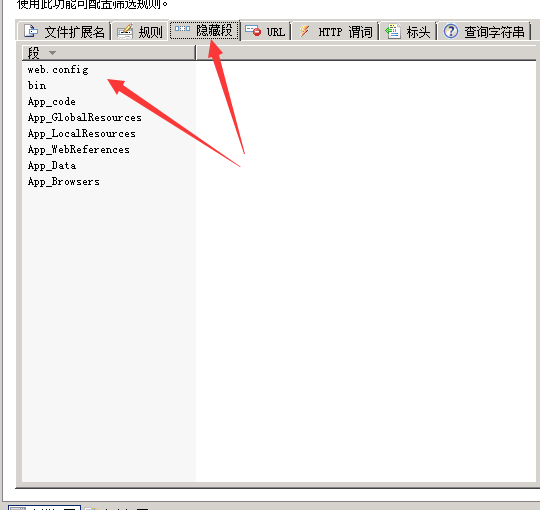
Task: Click the HTTP verbs lightning icon
Action: [x=304, y=31]
